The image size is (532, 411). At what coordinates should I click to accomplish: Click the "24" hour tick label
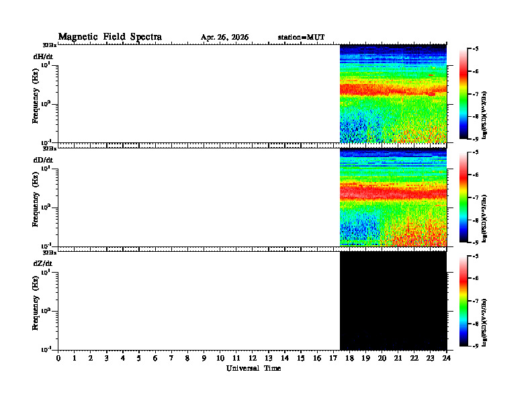[x=447, y=358]
